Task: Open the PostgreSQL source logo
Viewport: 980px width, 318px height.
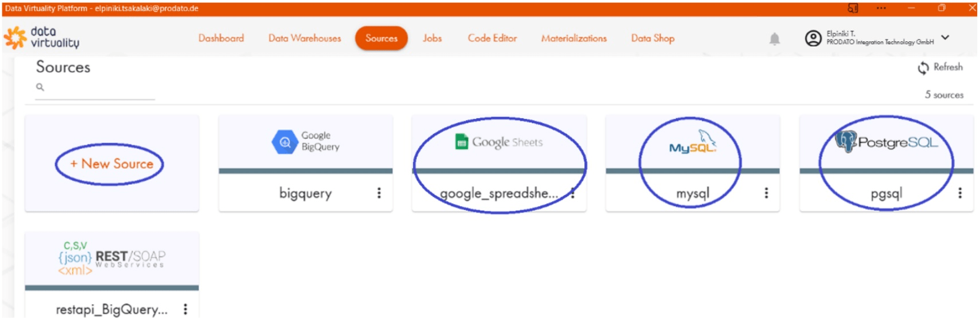Action: pyautogui.click(x=886, y=142)
